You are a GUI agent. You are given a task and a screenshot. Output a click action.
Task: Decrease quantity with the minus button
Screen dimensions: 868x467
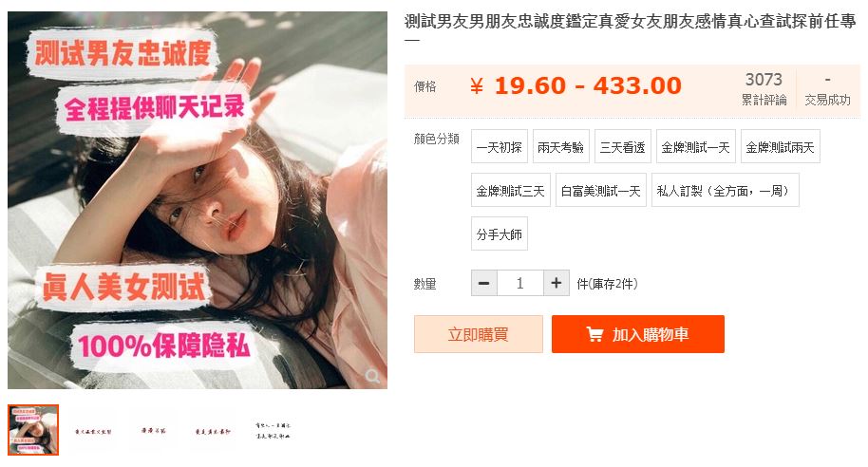click(483, 283)
